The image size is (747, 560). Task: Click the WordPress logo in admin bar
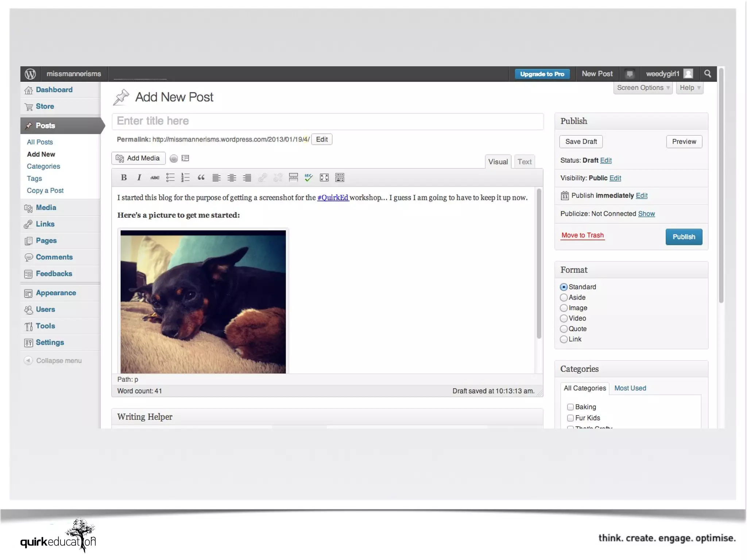coord(30,74)
